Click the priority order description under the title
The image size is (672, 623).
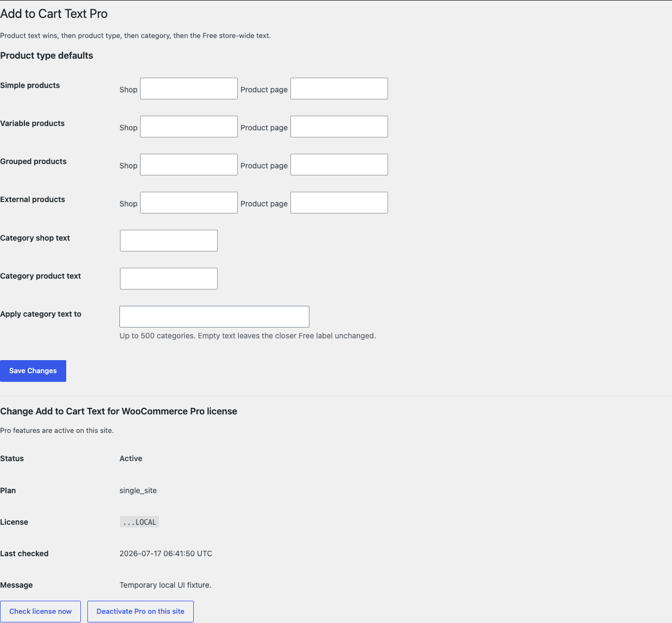[x=135, y=36]
